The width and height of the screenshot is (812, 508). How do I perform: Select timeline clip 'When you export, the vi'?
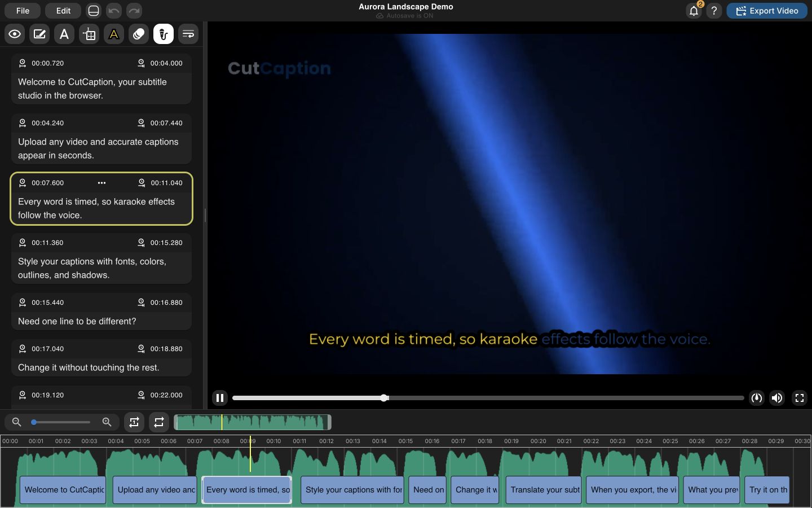click(x=632, y=490)
